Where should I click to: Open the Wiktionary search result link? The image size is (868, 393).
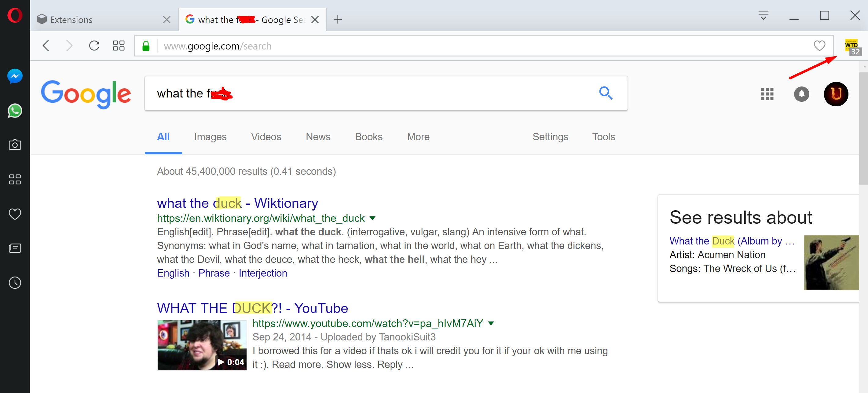point(237,203)
